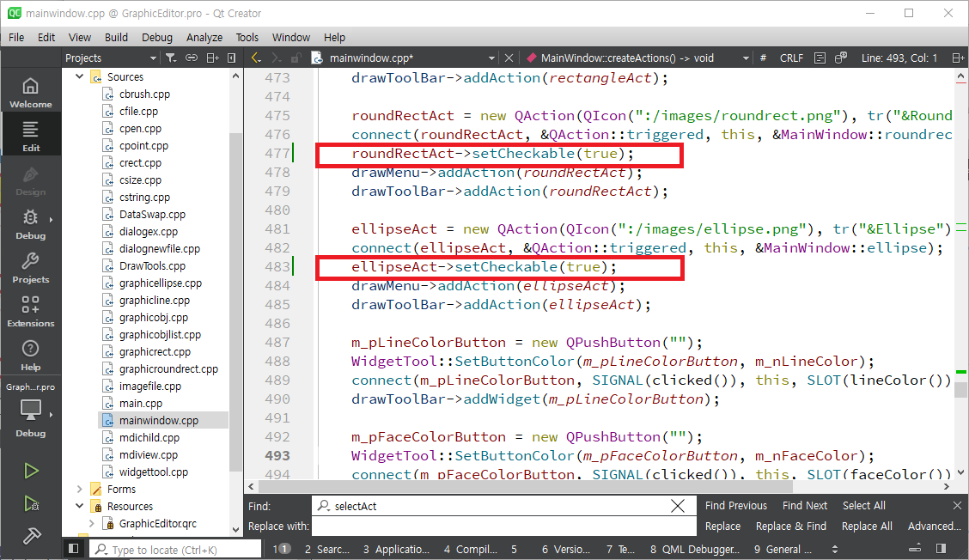Switch to Welcome mode

click(x=30, y=93)
